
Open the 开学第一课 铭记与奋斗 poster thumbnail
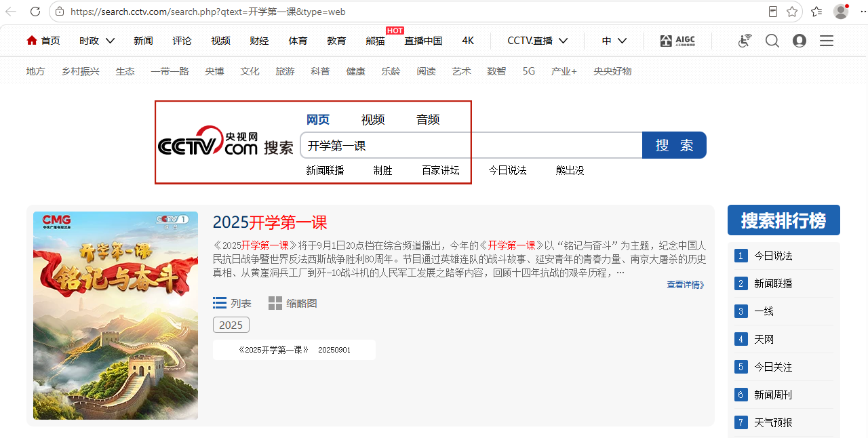115,315
